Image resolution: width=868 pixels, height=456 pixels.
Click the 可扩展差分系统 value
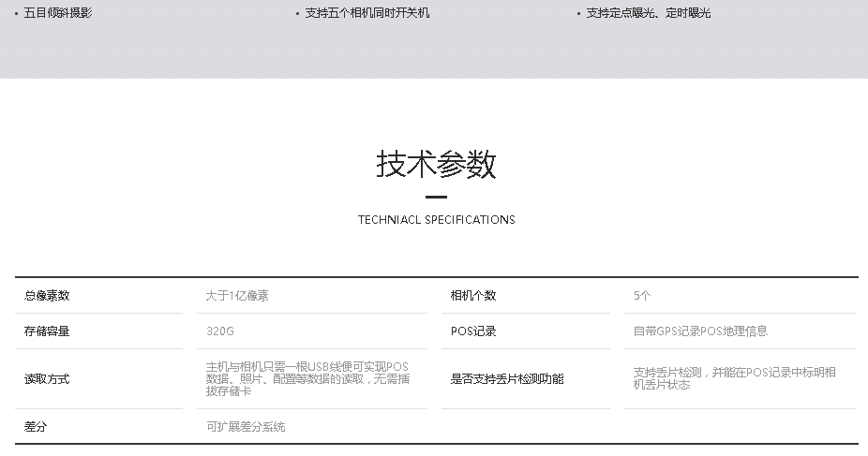coord(246,427)
